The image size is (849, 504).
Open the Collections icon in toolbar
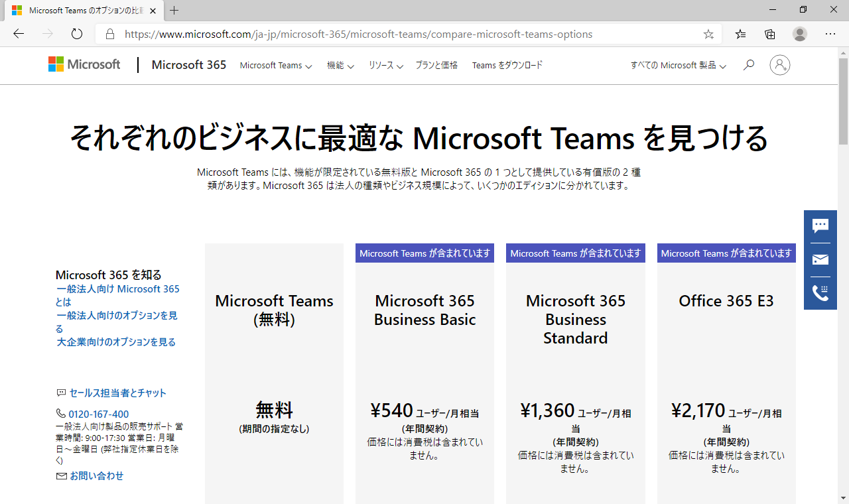tap(770, 34)
